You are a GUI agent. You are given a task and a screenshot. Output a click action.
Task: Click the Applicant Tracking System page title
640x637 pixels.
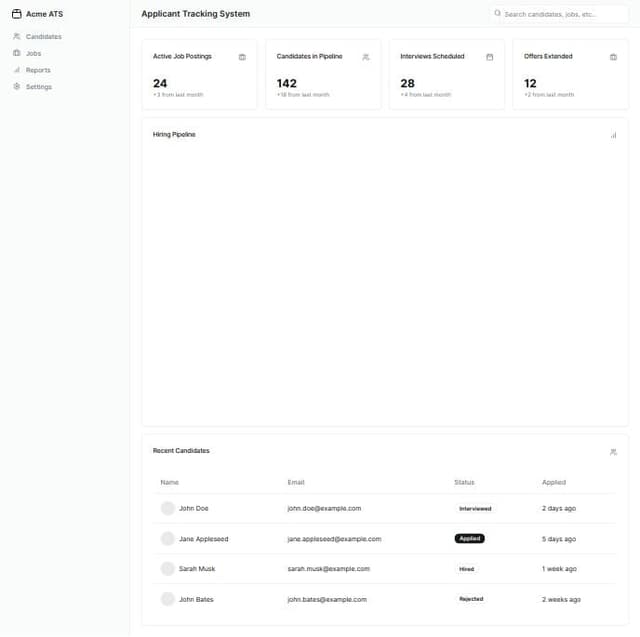196,14
